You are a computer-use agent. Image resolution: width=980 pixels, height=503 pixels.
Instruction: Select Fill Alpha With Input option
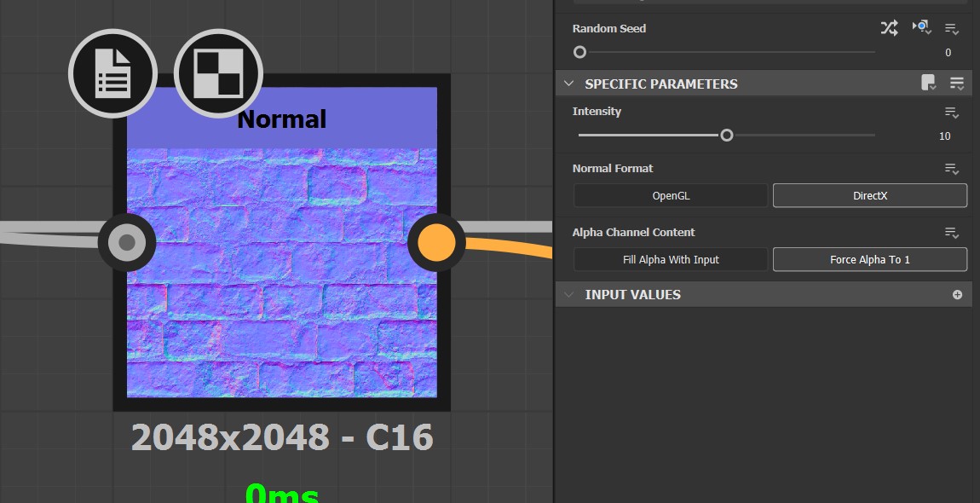[x=671, y=259]
